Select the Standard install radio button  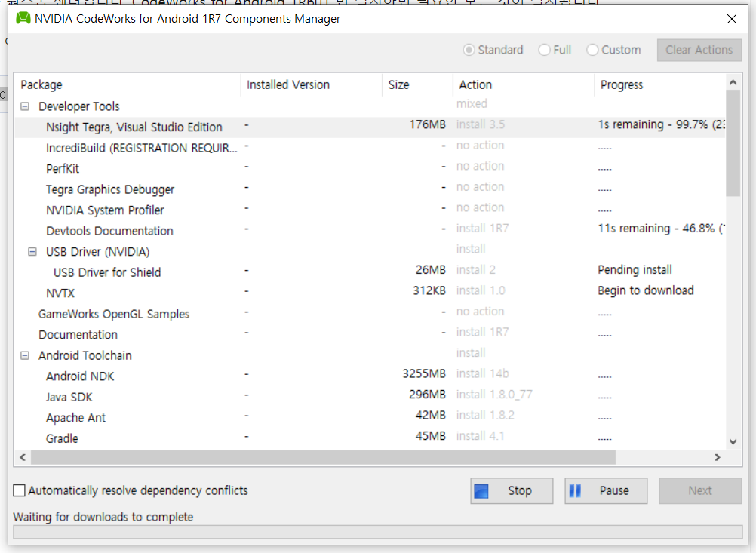(468, 50)
